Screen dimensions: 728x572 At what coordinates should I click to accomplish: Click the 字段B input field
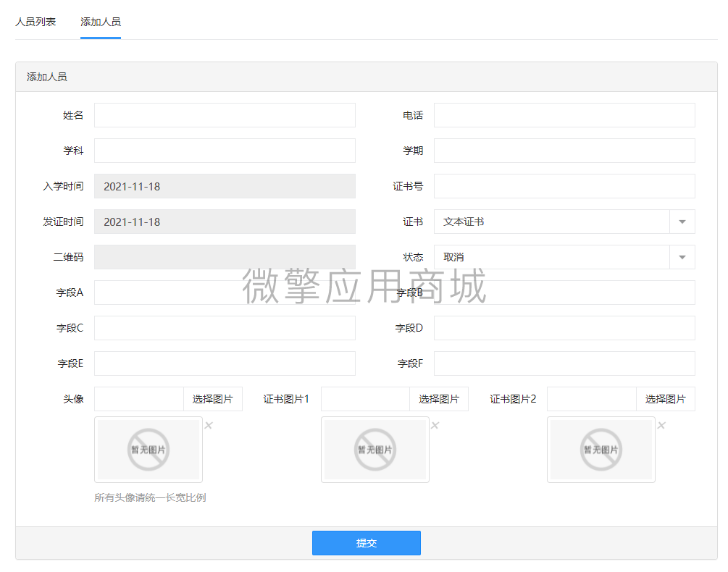coord(564,293)
